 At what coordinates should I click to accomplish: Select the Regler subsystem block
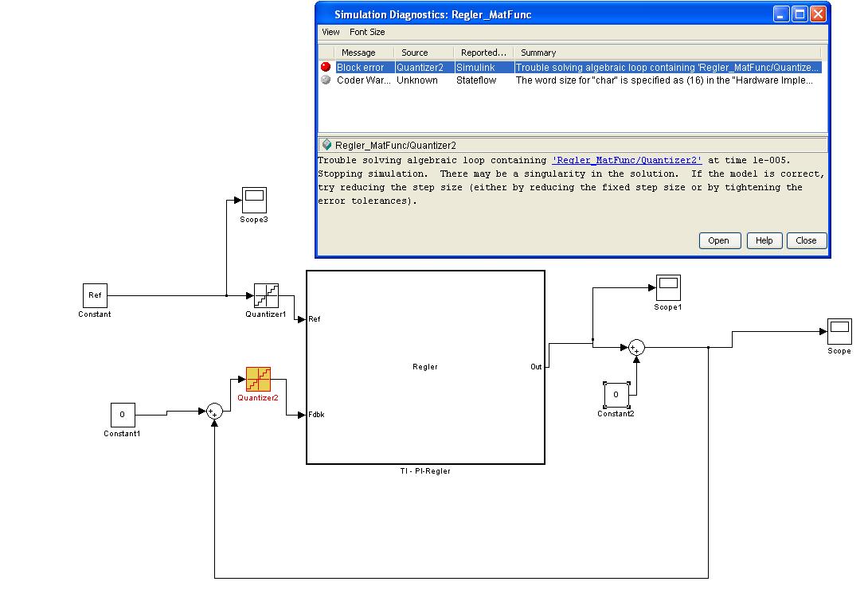pyautogui.click(x=425, y=367)
